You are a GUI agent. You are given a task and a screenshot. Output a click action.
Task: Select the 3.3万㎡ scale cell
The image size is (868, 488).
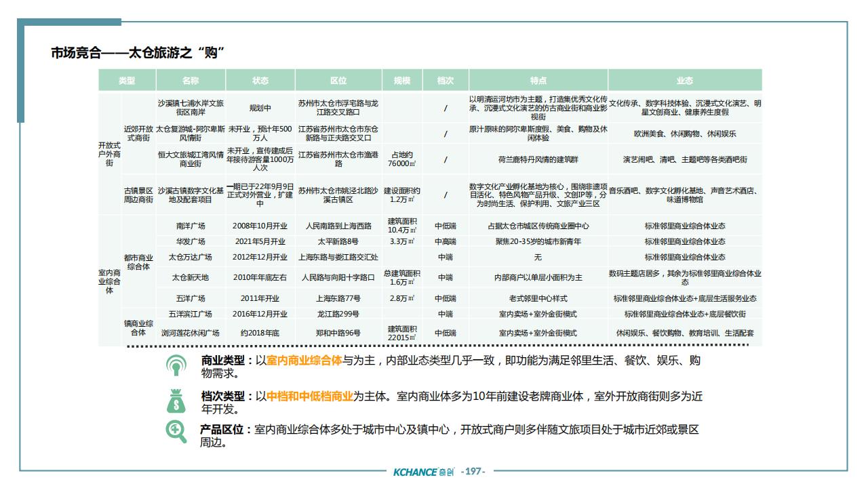point(402,241)
